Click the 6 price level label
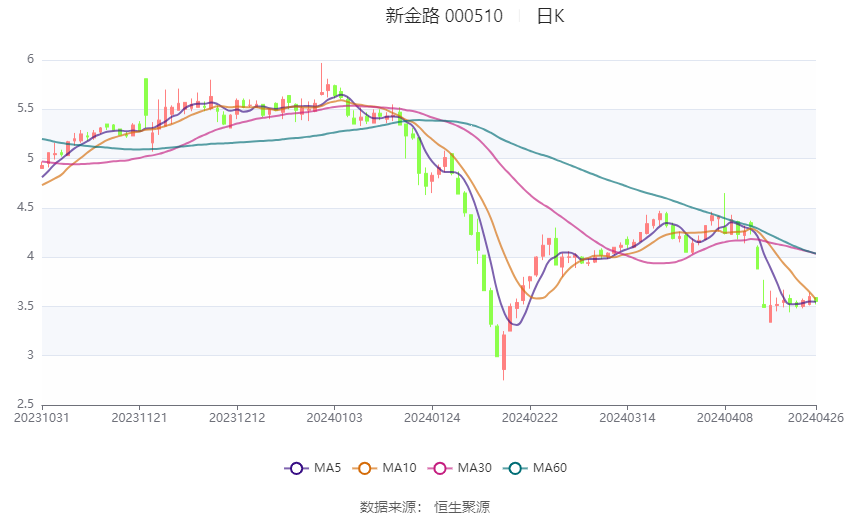The width and height of the screenshot is (850, 517). [31, 60]
